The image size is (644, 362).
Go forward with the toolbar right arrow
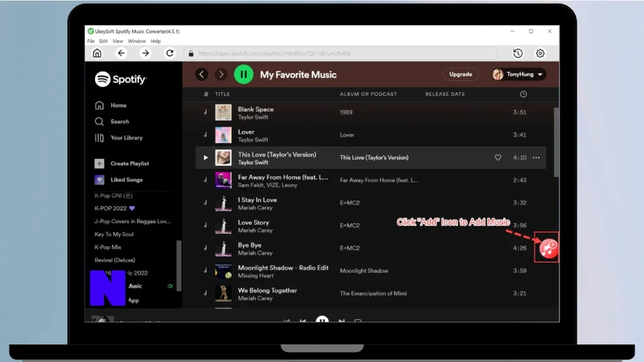[145, 53]
